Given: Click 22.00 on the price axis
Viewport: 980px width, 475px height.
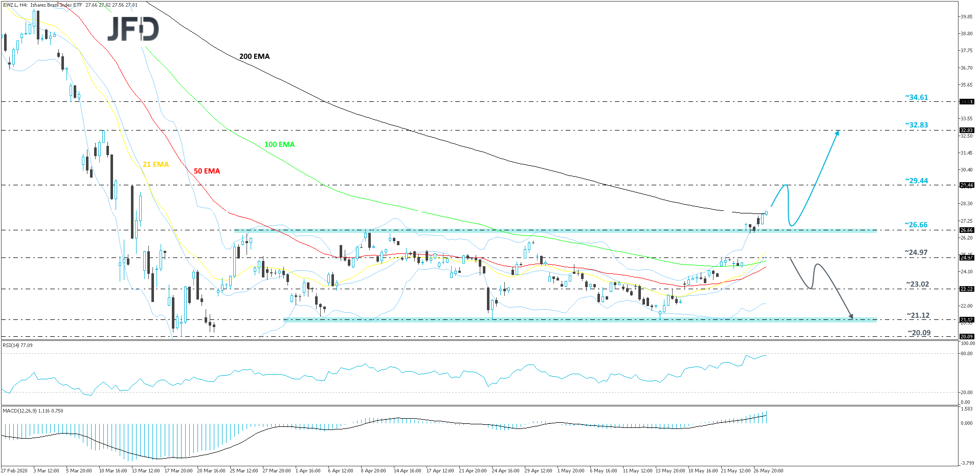Looking at the screenshot, I should point(966,306).
